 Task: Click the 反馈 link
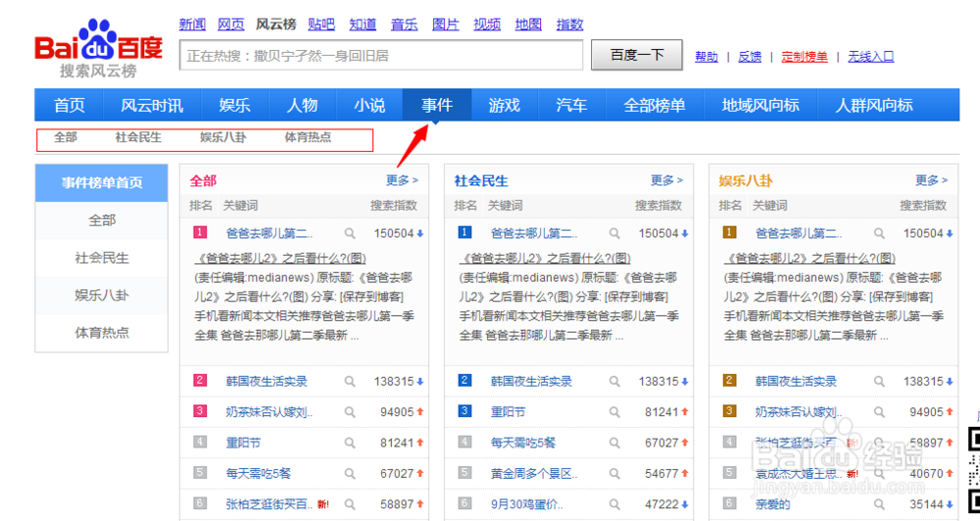tap(750, 57)
